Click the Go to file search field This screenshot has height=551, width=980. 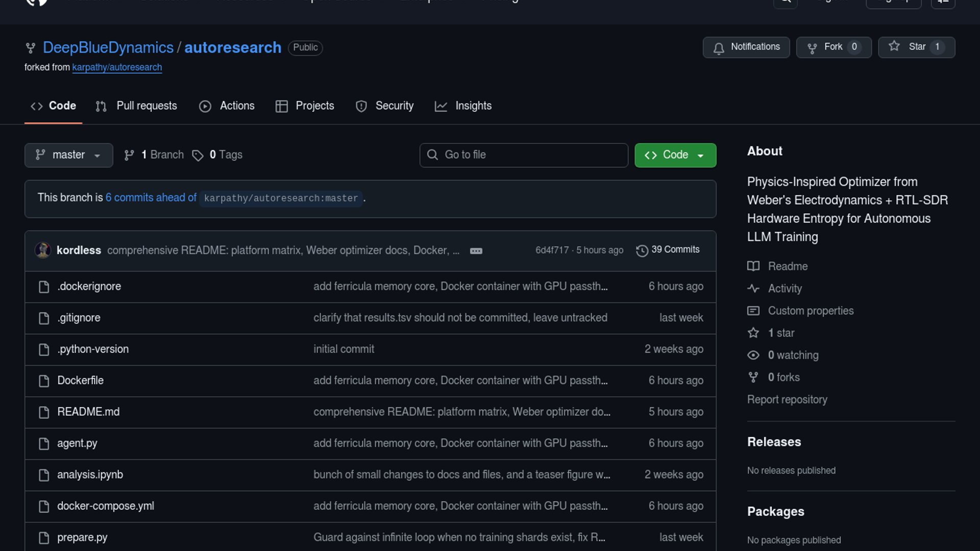(524, 155)
